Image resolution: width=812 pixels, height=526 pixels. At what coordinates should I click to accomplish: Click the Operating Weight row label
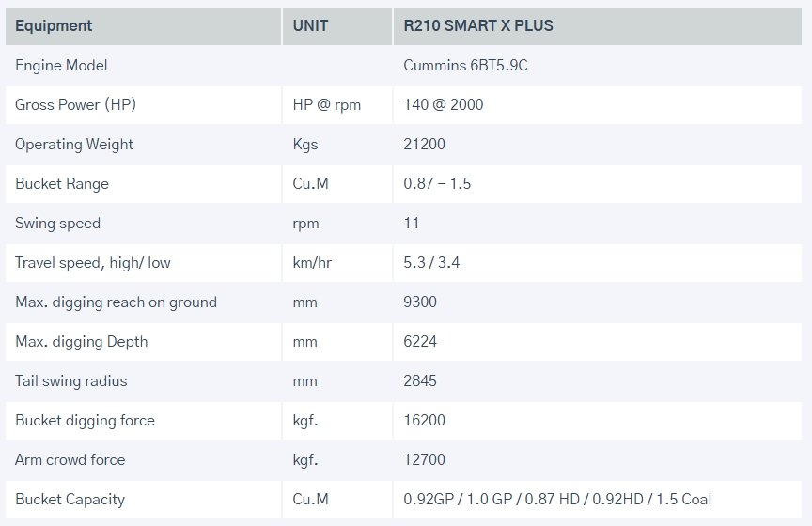pyautogui.click(x=74, y=145)
